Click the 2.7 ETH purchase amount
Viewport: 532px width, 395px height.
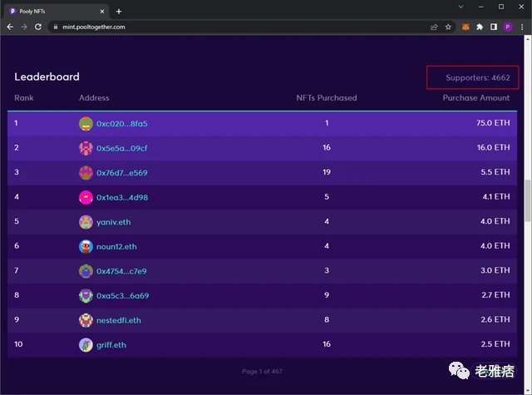(495, 295)
